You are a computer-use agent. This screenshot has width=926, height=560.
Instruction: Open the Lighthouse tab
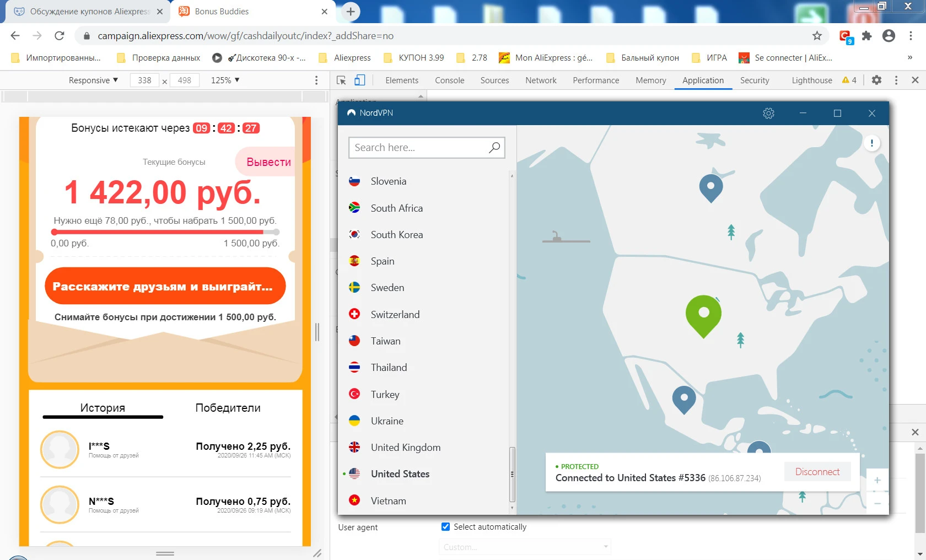[812, 80]
